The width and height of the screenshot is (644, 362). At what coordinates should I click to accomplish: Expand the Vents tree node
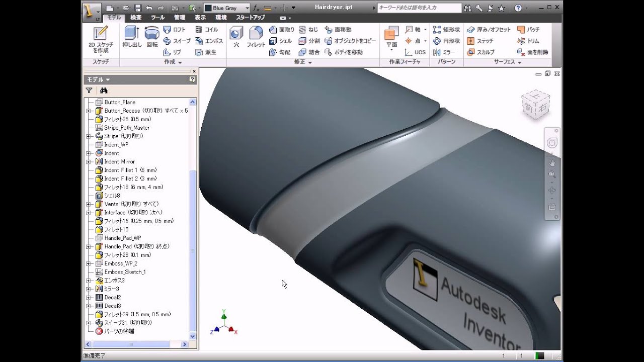point(88,204)
